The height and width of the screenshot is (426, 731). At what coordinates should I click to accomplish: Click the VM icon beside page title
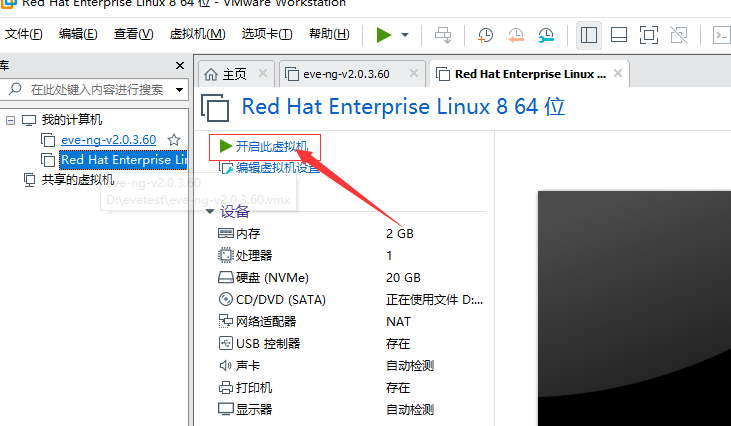pyautogui.click(x=215, y=107)
